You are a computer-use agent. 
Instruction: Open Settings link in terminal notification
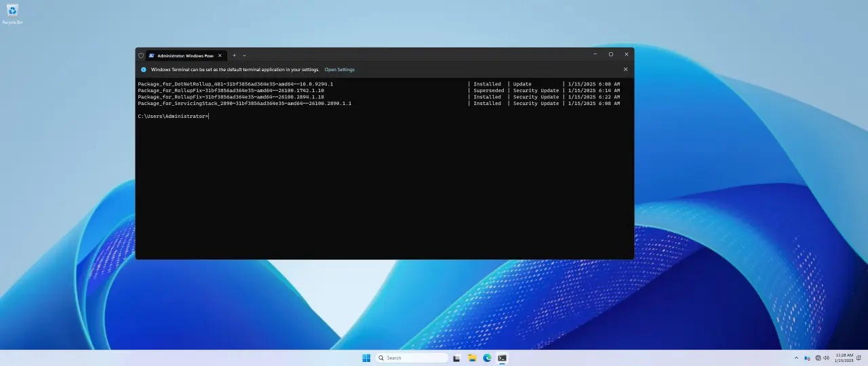click(339, 69)
